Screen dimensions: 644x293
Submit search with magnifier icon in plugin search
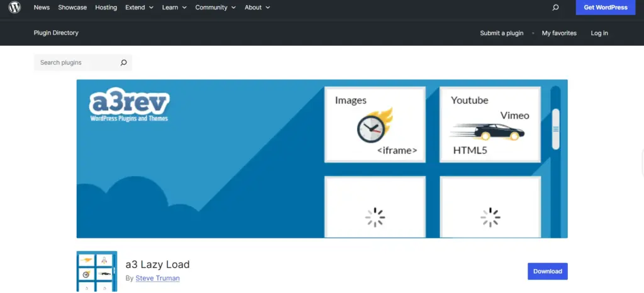tap(124, 63)
